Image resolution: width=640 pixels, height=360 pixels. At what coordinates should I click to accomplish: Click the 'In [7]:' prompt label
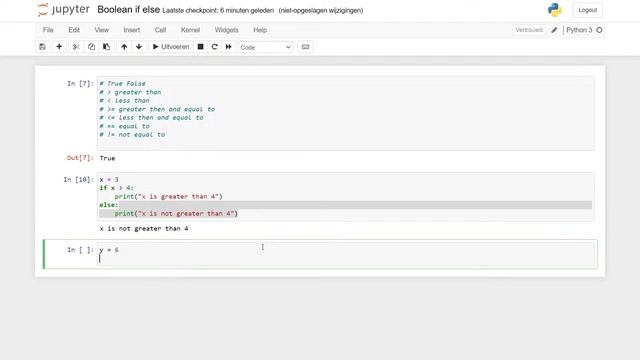(80, 84)
